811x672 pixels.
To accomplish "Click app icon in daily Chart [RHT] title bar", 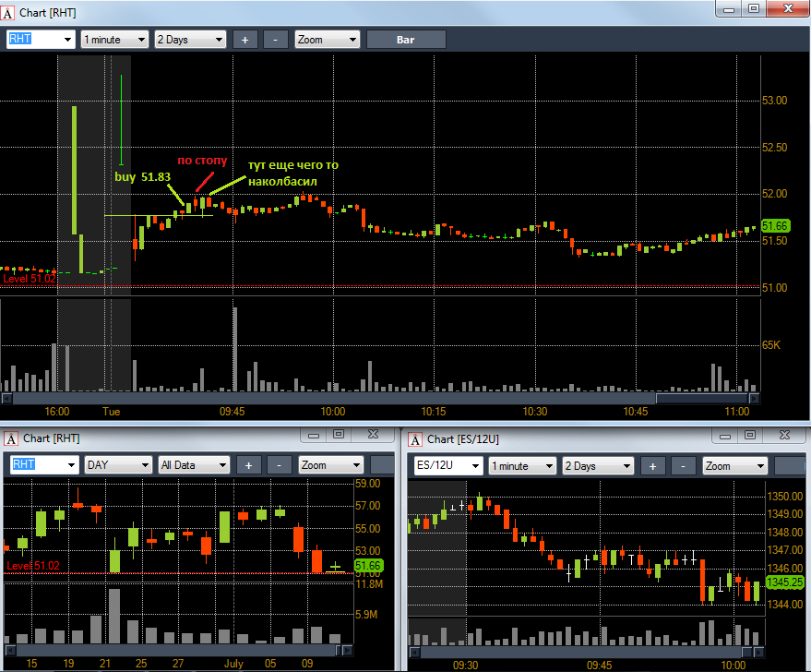I will pos(11,439).
